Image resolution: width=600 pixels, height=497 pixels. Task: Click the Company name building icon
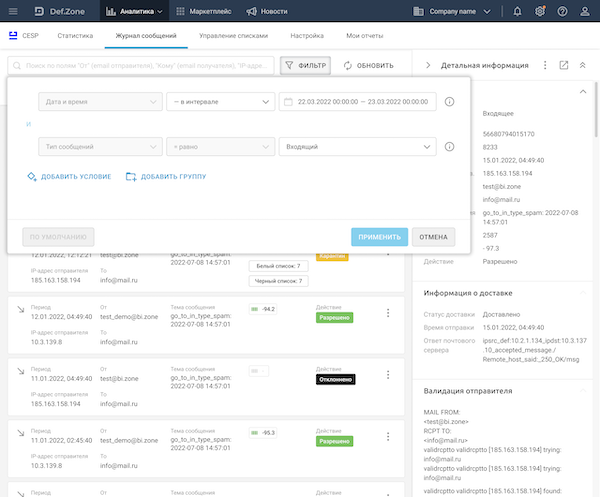(418, 11)
